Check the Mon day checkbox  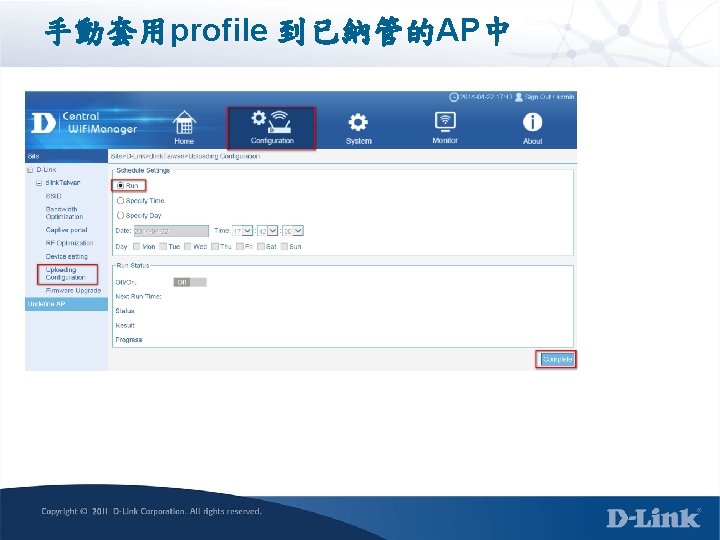[136, 247]
